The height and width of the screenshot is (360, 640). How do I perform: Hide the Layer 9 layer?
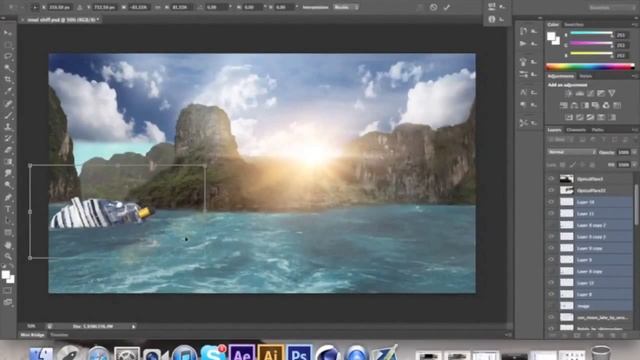[551, 260]
